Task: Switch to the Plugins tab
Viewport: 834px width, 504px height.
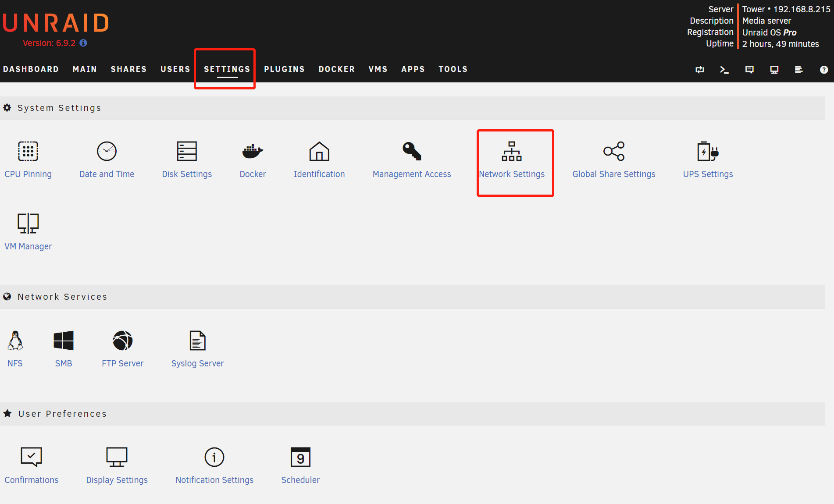Action: click(x=284, y=69)
